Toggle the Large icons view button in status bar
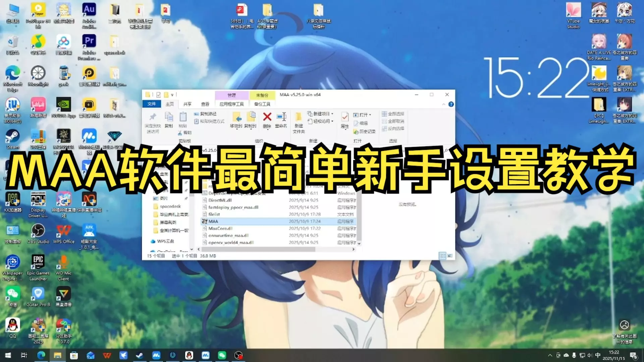644x362 pixels. click(x=450, y=256)
